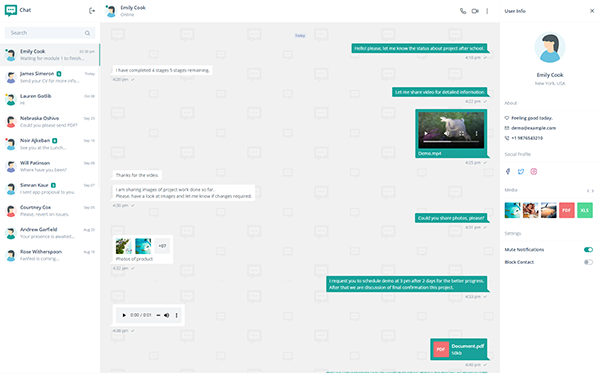This screenshot has width=600, height=375.
Task: Open Andrew Garfield conversation
Action: coord(50,233)
